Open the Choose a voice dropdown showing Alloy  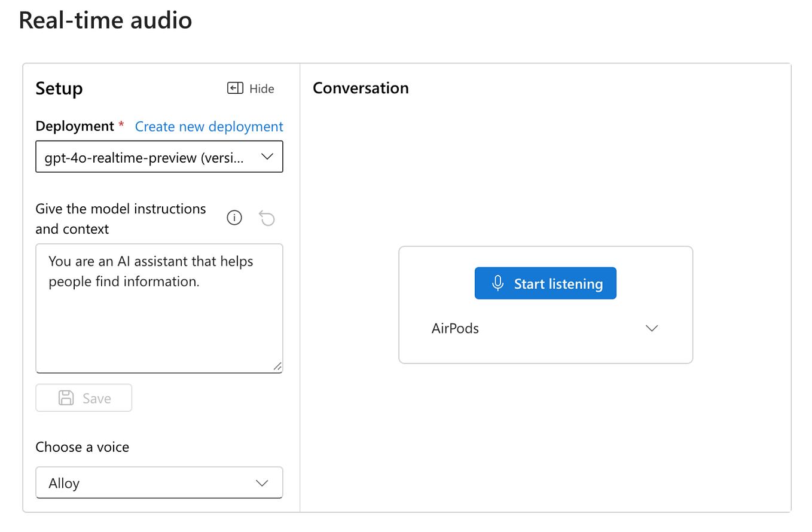(x=159, y=482)
